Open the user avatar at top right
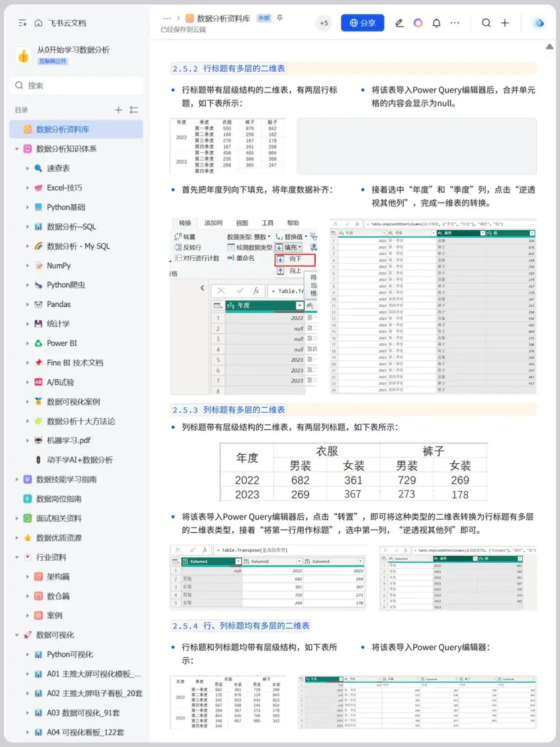Viewport: 560px width, 747px height. pos(539,23)
